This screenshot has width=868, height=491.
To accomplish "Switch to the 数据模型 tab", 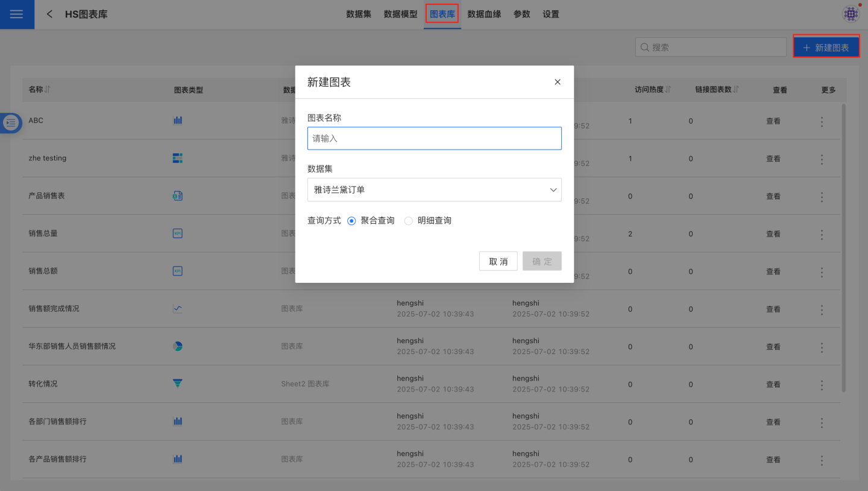I will tap(400, 14).
